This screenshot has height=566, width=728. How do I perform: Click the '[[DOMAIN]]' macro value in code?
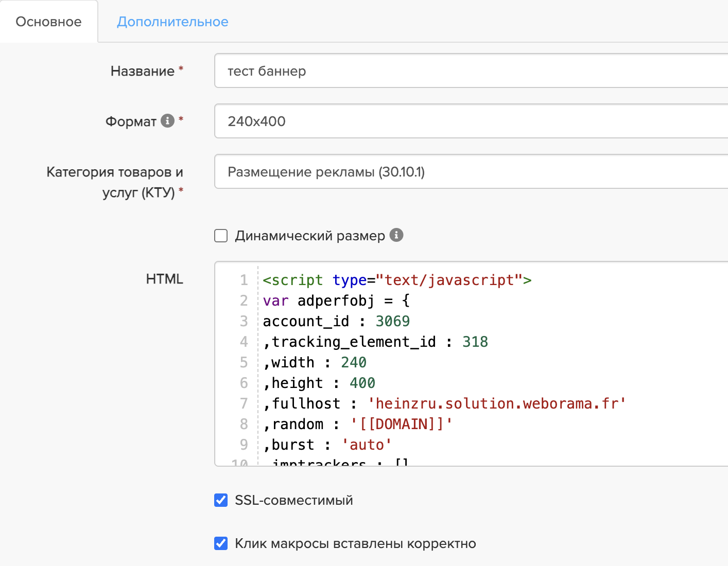point(401,424)
